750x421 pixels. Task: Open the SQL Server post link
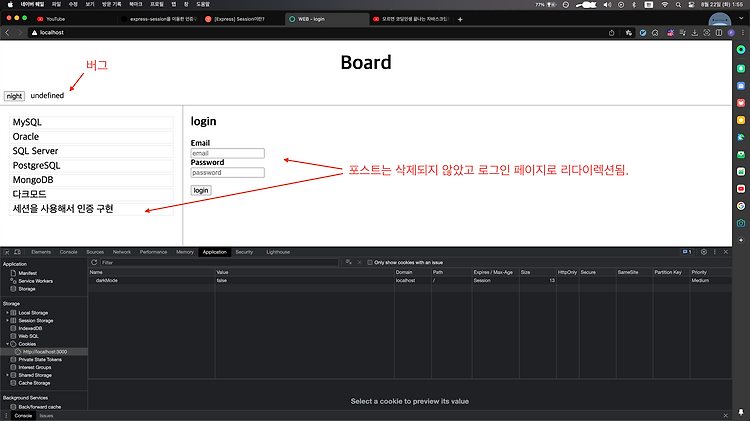pyautogui.click(x=35, y=151)
